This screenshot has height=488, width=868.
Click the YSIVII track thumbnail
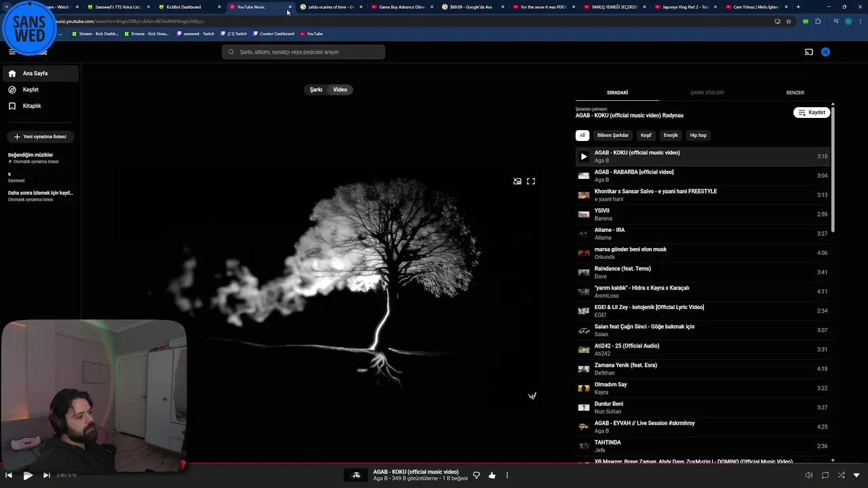click(x=584, y=214)
